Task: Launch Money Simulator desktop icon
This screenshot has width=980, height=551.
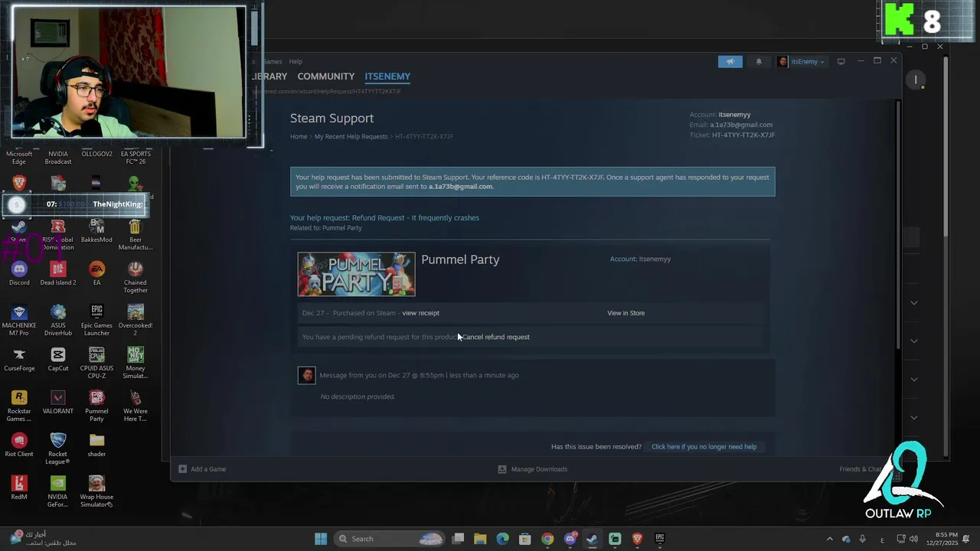Action: tap(136, 363)
